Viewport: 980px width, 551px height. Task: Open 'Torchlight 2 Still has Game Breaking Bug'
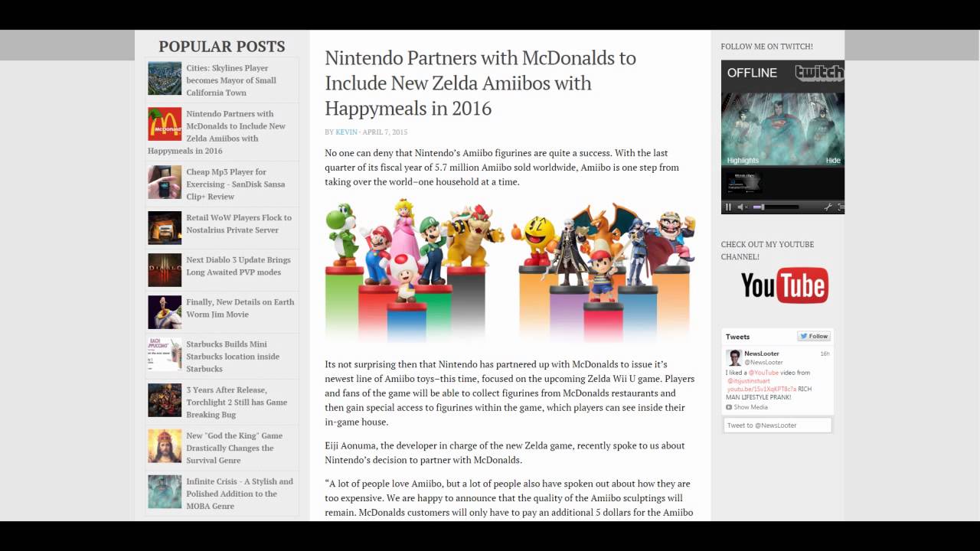tap(237, 403)
